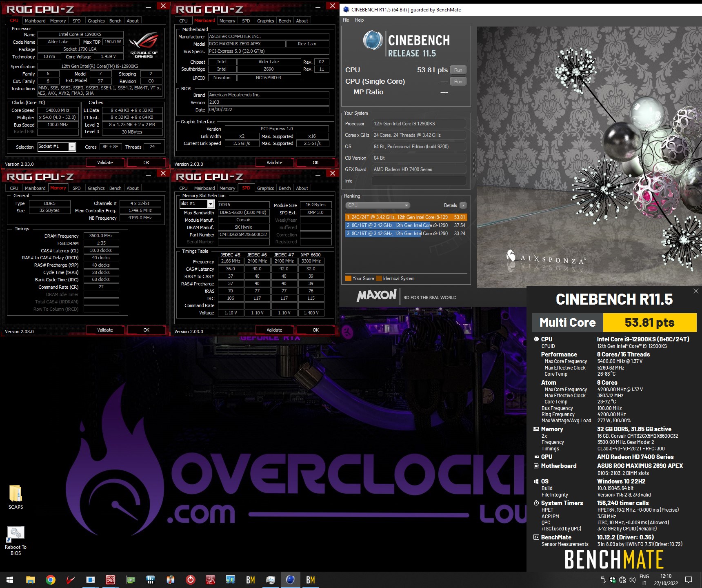The image size is (702, 588).
Task: Switch to Bench tab in CPU-Z Processor window
Action: point(116,21)
